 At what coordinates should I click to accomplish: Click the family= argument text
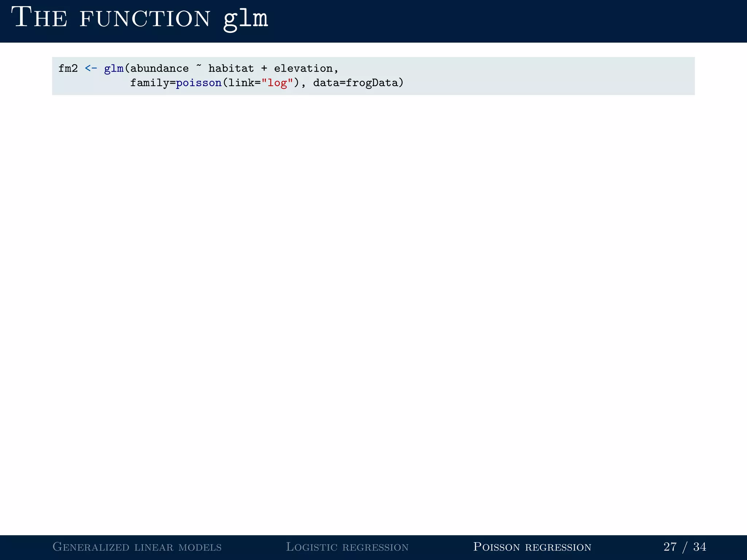coord(153,83)
